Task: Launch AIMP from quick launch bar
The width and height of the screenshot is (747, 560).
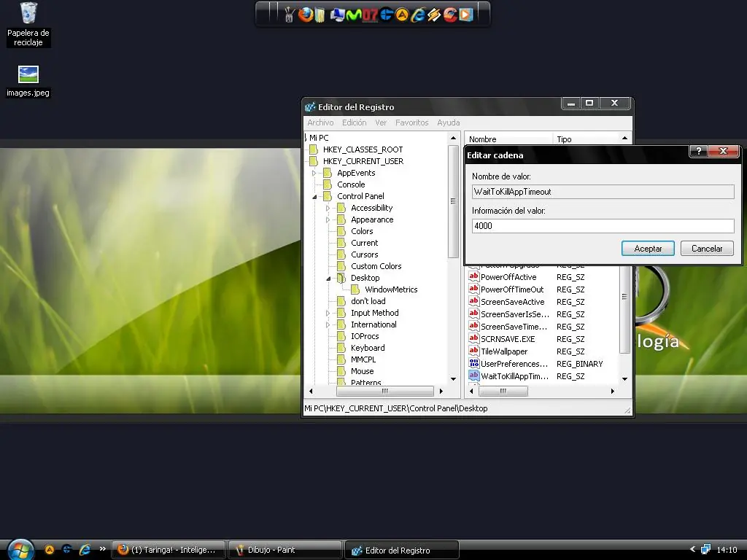Action: [50, 550]
